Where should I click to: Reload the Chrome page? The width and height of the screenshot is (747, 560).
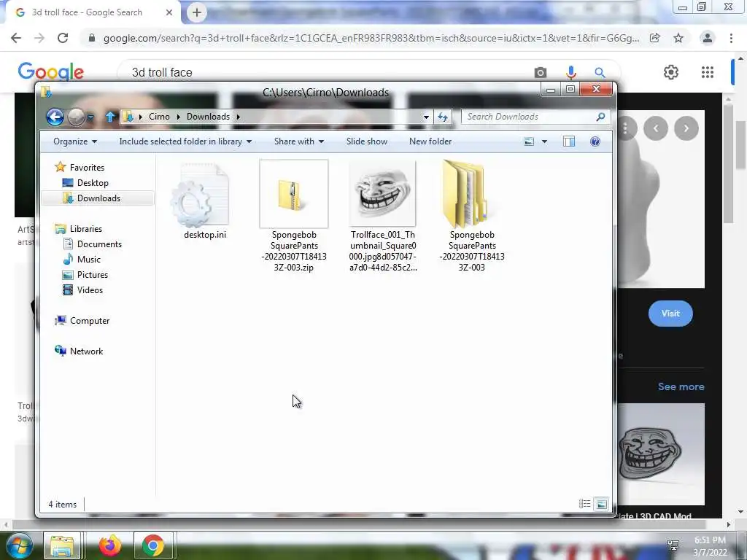pyautogui.click(x=63, y=38)
